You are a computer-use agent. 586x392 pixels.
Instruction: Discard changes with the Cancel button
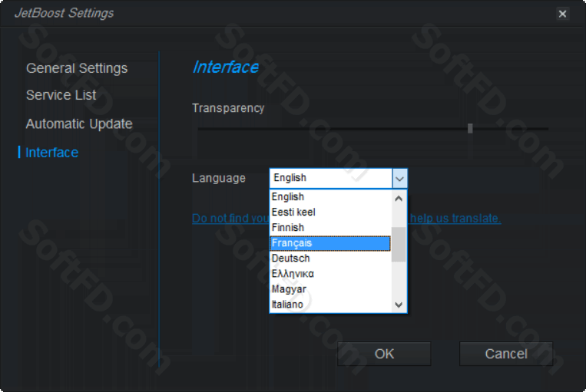(x=506, y=354)
